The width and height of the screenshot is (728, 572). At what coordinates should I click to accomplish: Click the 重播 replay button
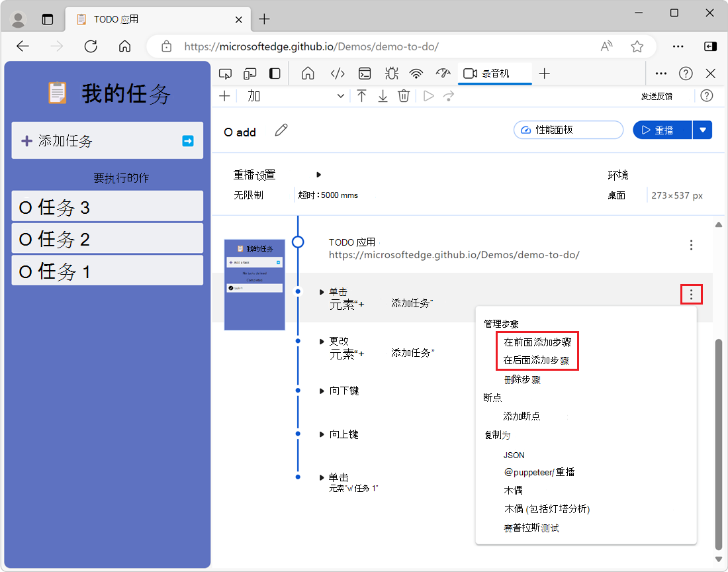tap(662, 130)
